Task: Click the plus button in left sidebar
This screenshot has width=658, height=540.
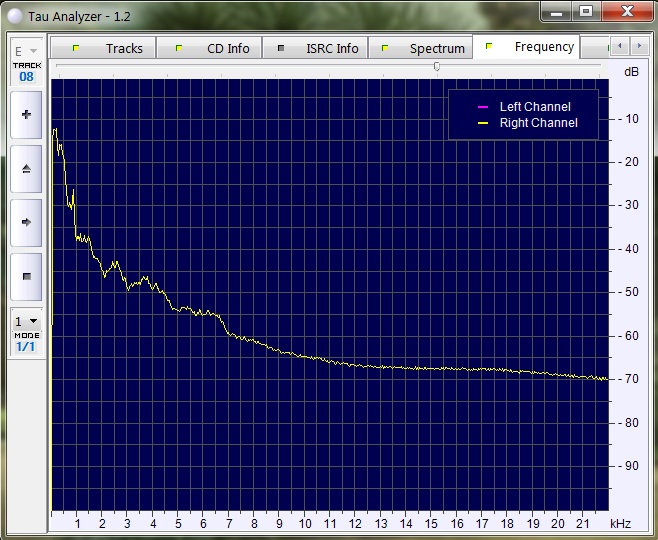Action: click(26, 115)
